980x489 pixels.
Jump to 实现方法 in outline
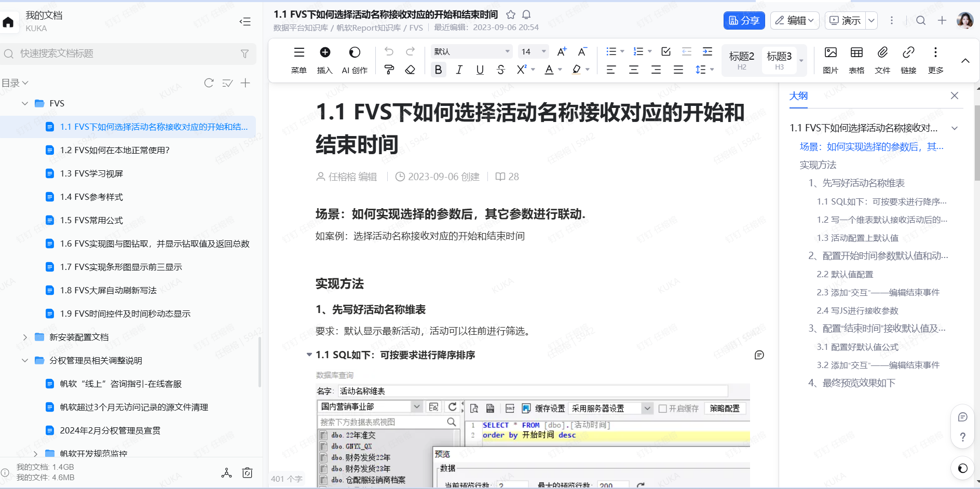pyautogui.click(x=818, y=165)
